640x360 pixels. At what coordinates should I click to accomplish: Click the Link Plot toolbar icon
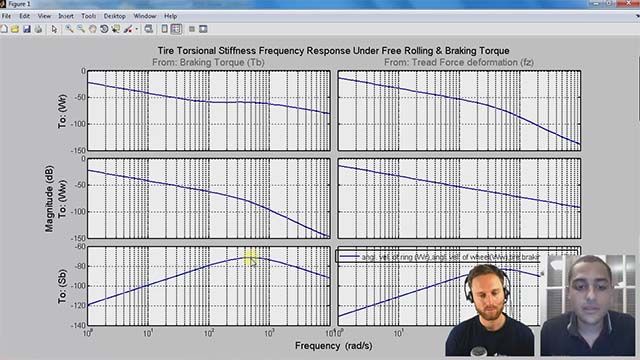tap(149, 29)
